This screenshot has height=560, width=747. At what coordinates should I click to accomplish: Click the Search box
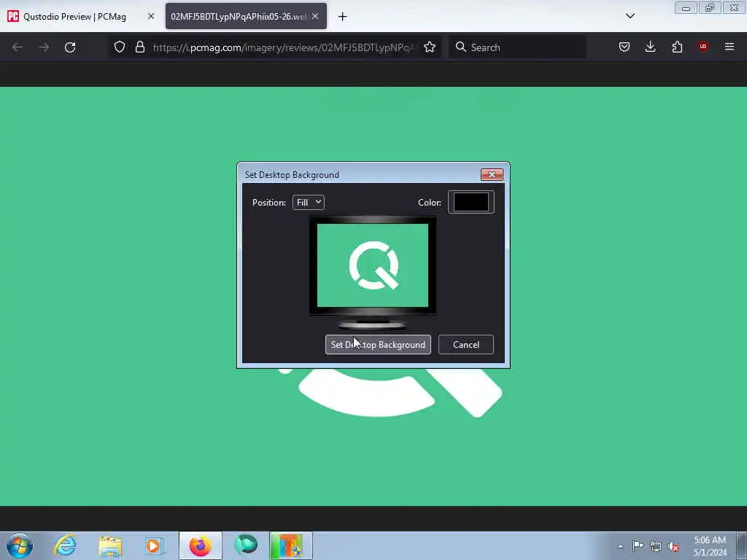point(518,47)
